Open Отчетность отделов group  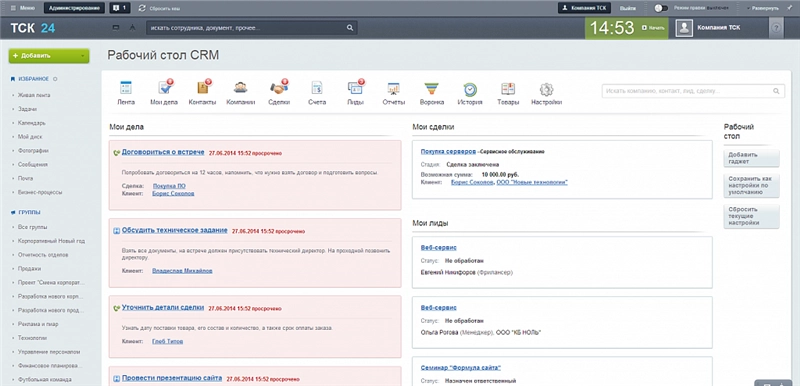[43, 254]
